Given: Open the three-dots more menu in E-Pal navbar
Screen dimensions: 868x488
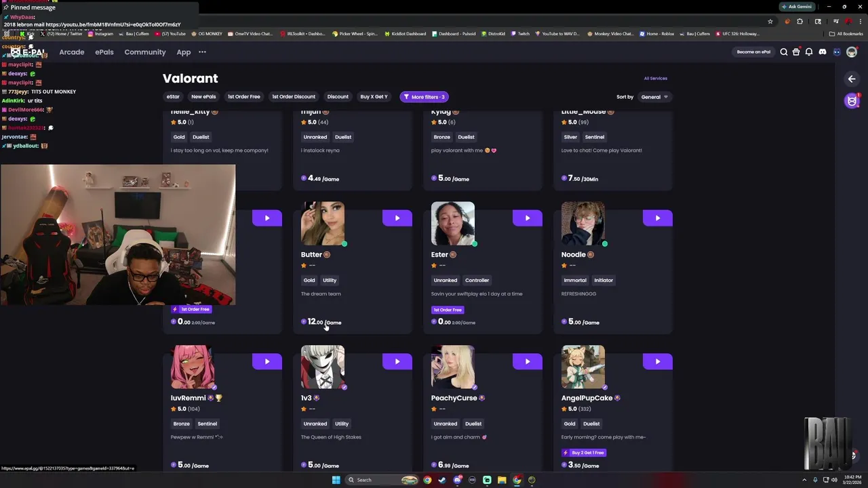Looking at the screenshot, I should 202,52.
